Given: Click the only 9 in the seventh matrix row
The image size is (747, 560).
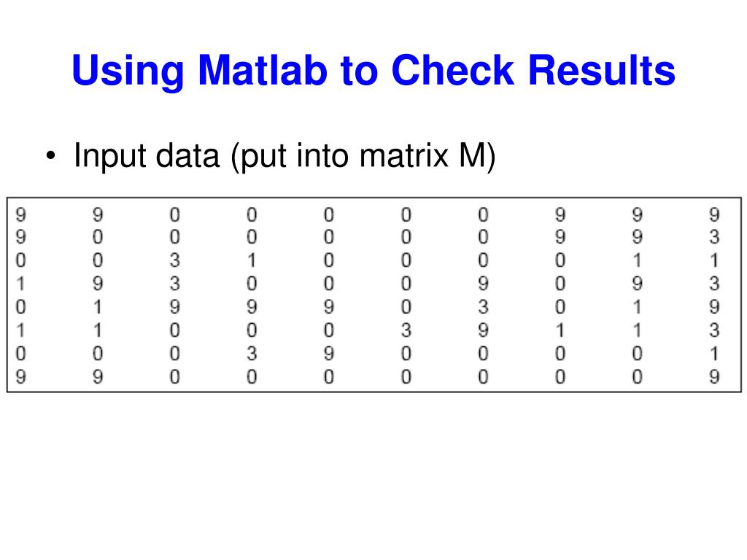Looking at the screenshot, I should coord(328,354).
